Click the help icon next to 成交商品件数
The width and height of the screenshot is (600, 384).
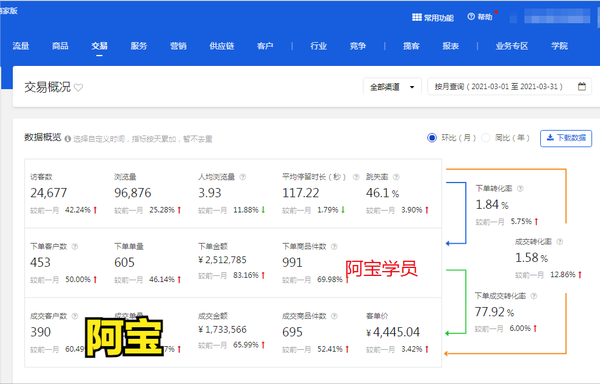tap(334, 316)
